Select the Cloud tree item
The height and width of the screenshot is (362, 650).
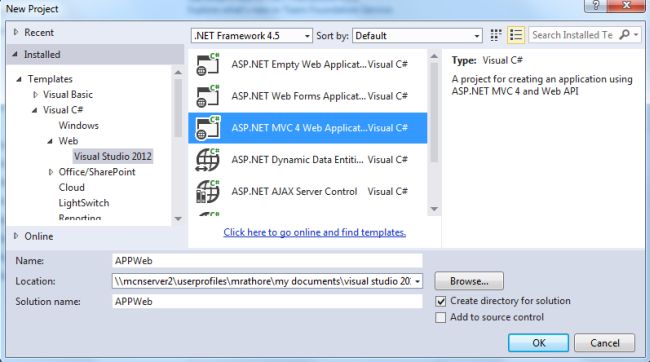click(x=71, y=187)
